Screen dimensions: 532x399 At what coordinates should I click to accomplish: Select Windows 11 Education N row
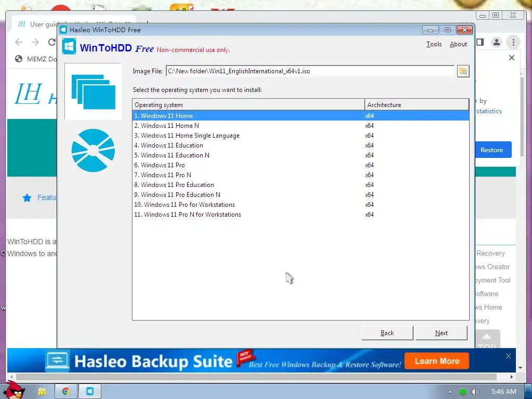tap(301, 155)
